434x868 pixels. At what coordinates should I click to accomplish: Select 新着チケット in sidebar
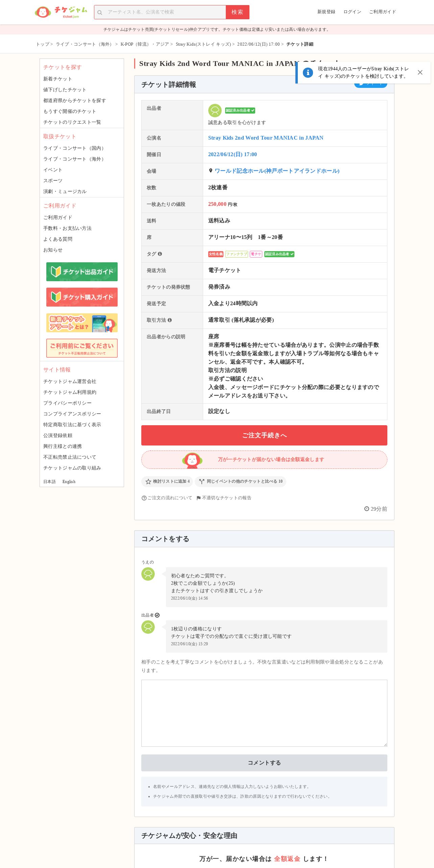(x=57, y=79)
